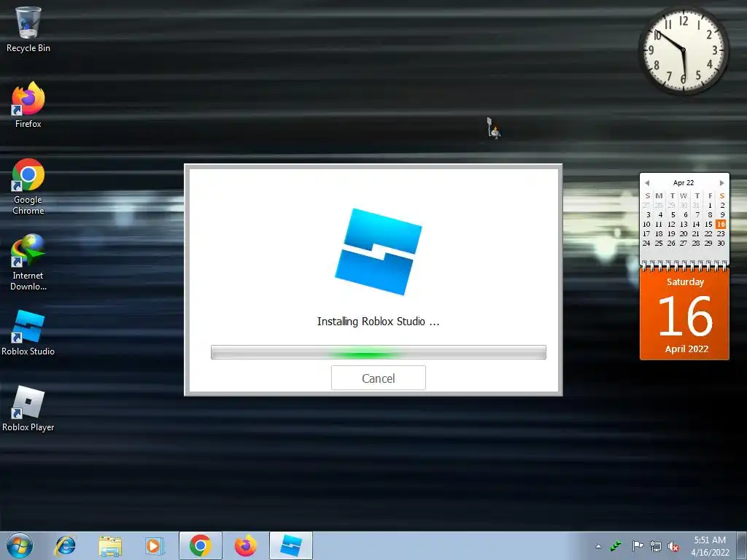Screen dimensions: 747x560
Task: Click the analog clock gadget
Action: coord(683,50)
